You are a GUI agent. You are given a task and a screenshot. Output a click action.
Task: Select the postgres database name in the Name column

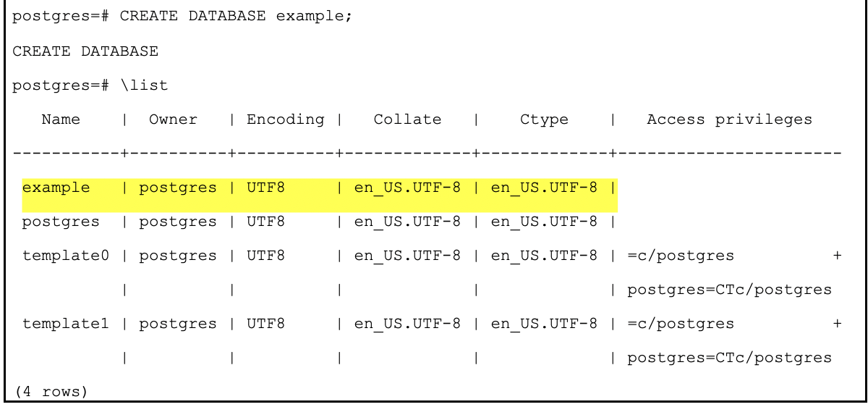[x=61, y=222]
